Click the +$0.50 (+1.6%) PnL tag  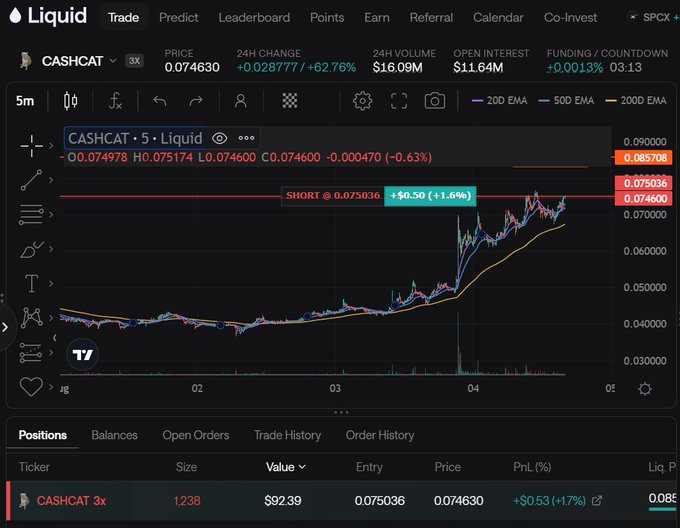click(x=430, y=196)
